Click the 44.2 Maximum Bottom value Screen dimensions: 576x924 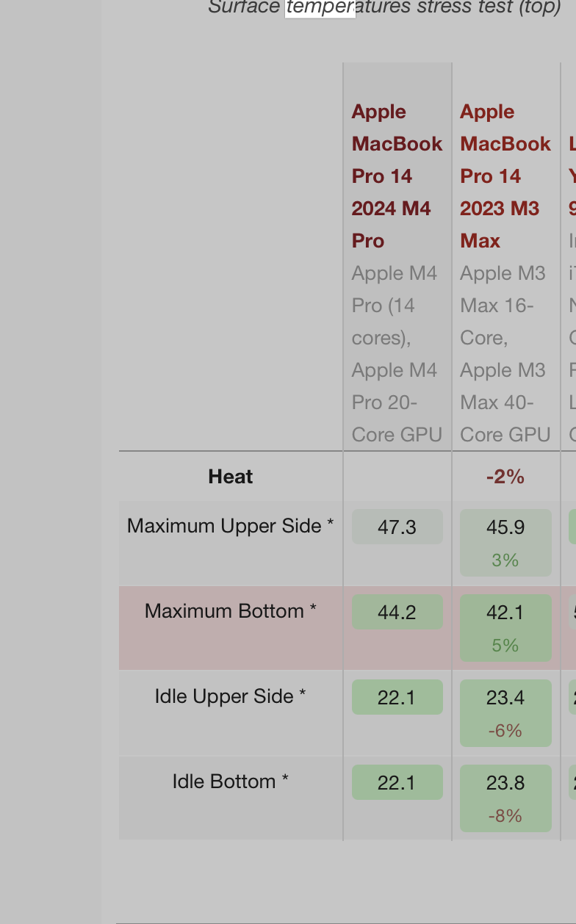click(x=397, y=613)
